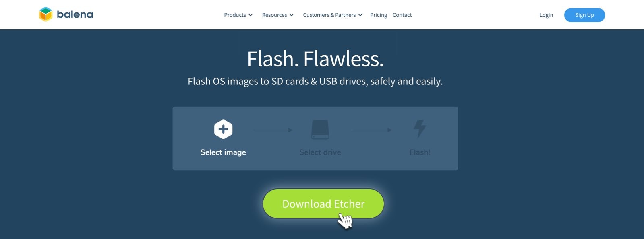
Task: Click the green Download Etcher button
Action: click(x=323, y=204)
